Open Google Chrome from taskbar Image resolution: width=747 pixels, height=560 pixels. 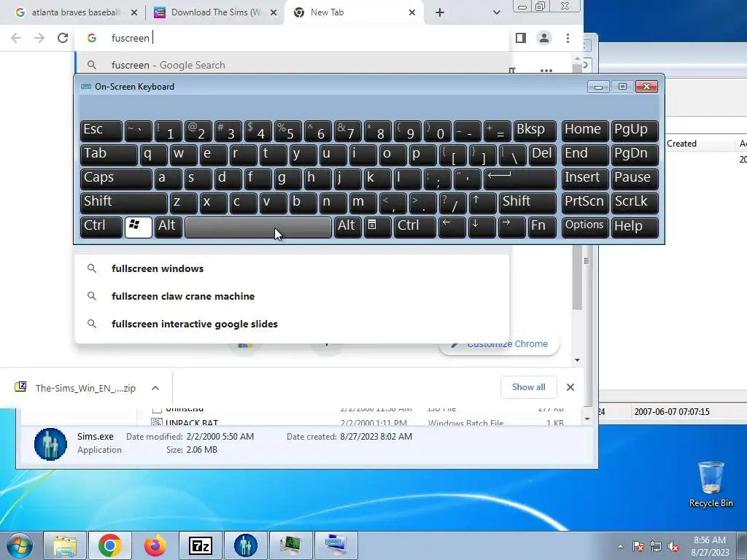110,545
